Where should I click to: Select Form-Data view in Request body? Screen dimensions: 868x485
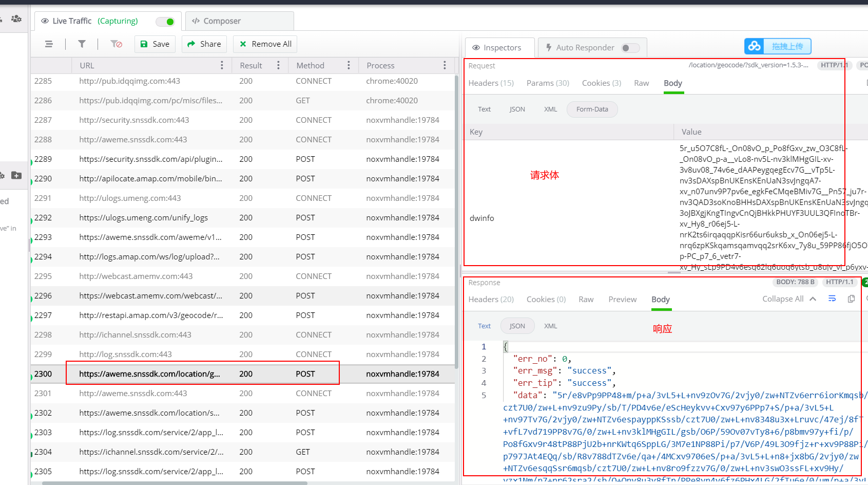click(x=592, y=109)
